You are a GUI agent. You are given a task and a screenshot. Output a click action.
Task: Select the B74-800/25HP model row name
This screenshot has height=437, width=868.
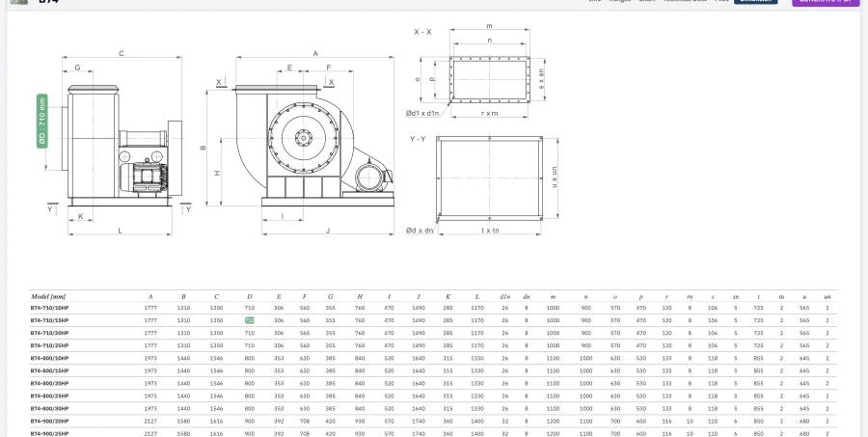(49, 396)
